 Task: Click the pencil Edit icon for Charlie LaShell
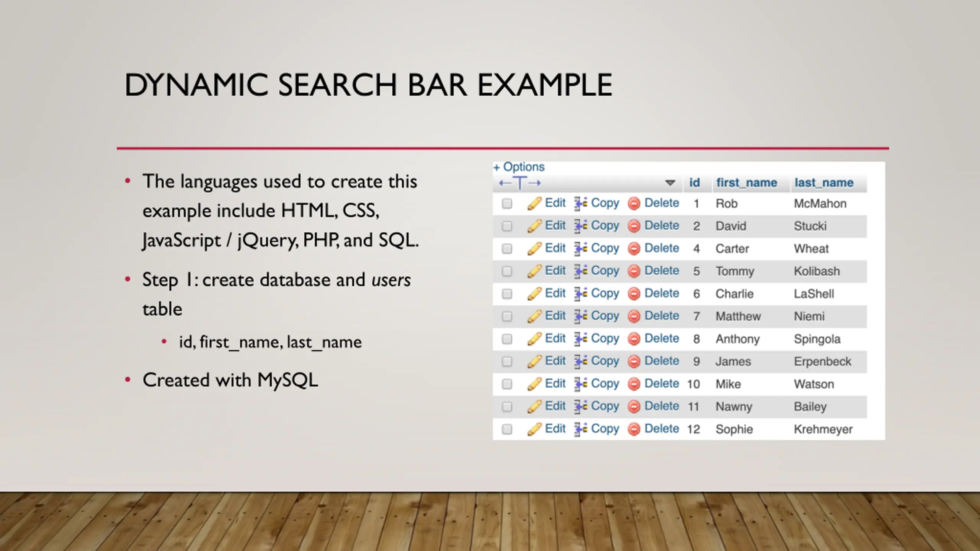point(534,293)
